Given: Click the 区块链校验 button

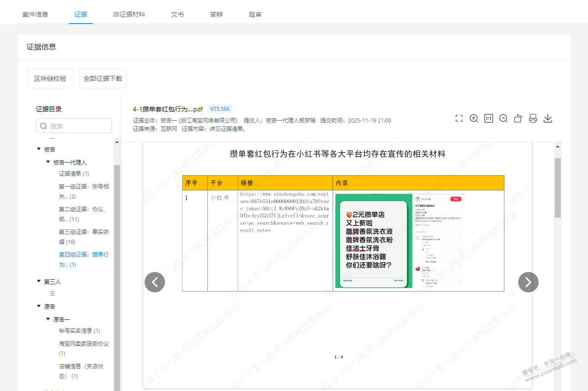Looking at the screenshot, I should (x=50, y=79).
